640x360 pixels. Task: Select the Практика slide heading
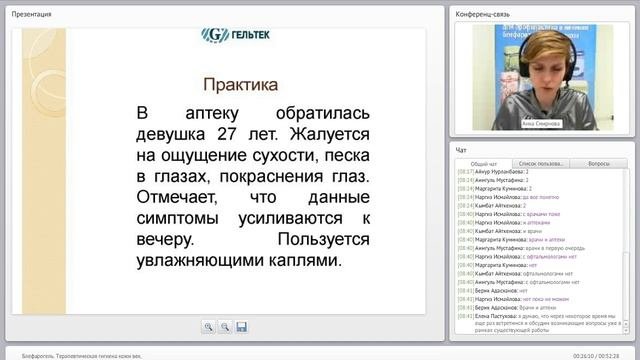(240, 84)
